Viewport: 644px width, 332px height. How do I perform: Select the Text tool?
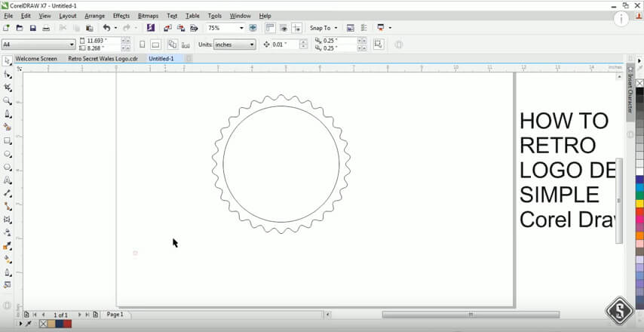8,180
